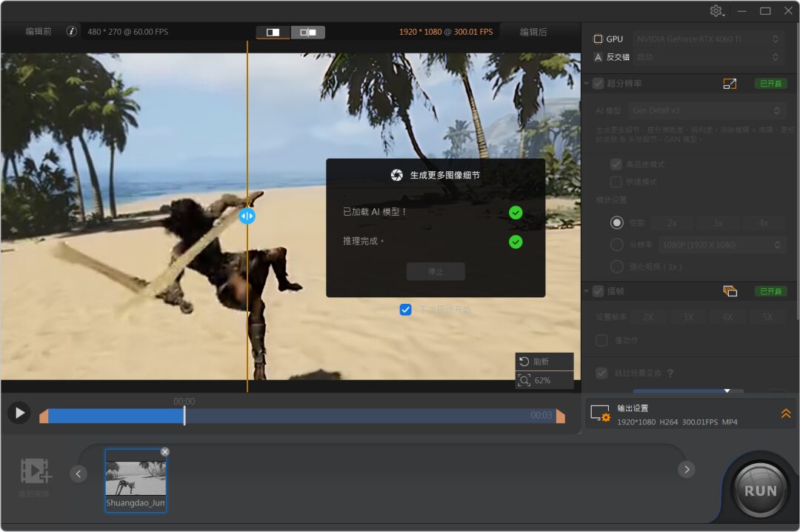Click the 编辑前 label
The width and height of the screenshot is (800, 532).
point(39,32)
